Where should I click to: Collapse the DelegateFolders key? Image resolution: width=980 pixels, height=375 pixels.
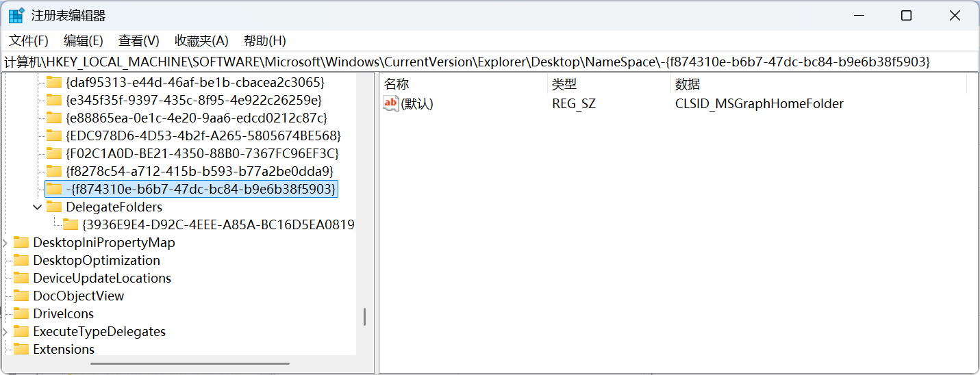tap(37, 207)
